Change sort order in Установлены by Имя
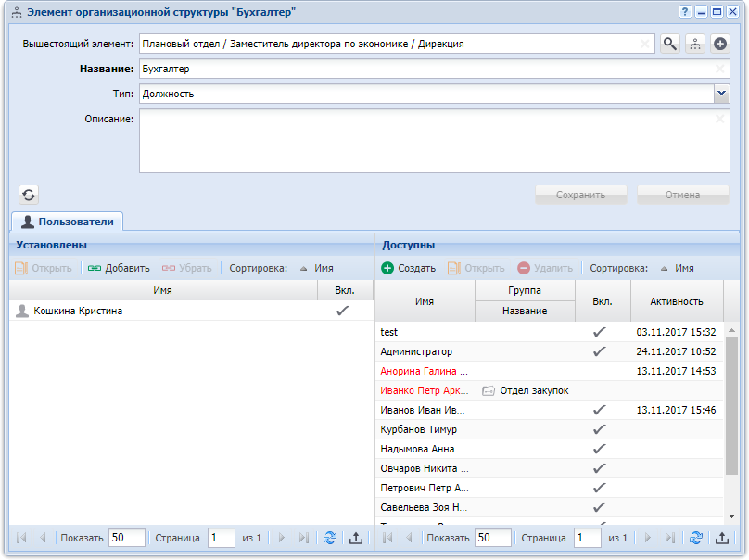Viewport: 749px width, 560px height. pyautogui.click(x=317, y=268)
